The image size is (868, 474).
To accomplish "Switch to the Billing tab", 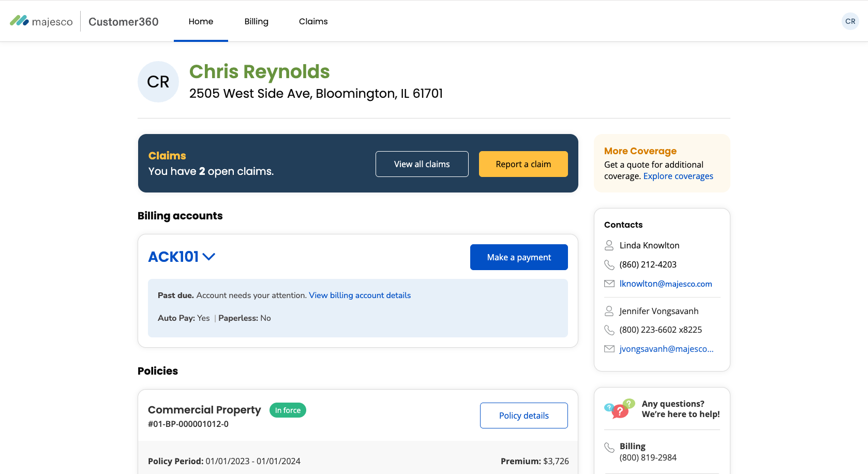I will [257, 21].
